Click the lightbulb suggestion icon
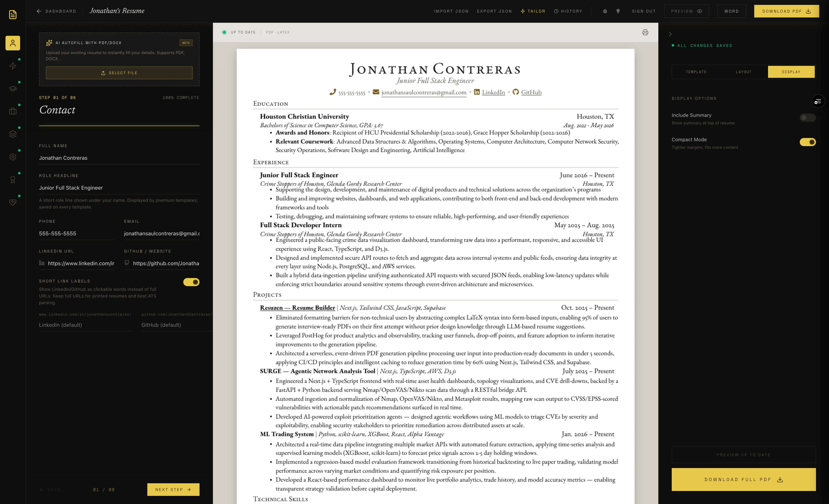 click(618, 11)
